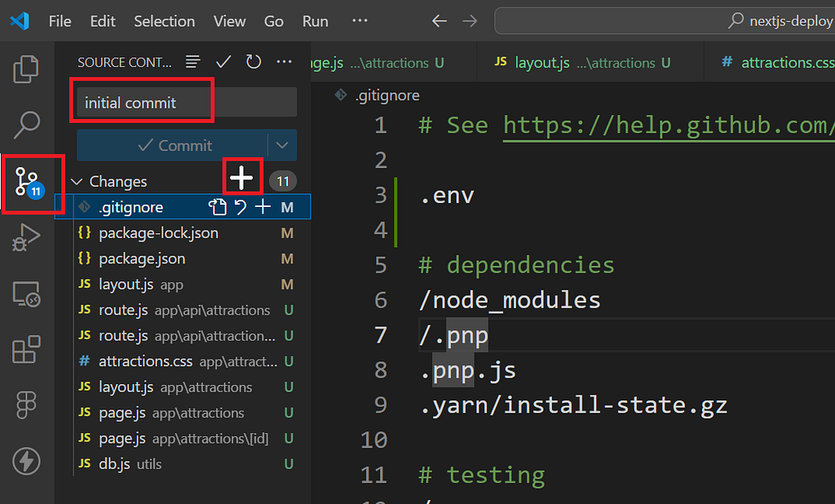
Task: Select db.js utils in Changes
Action: point(183,463)
